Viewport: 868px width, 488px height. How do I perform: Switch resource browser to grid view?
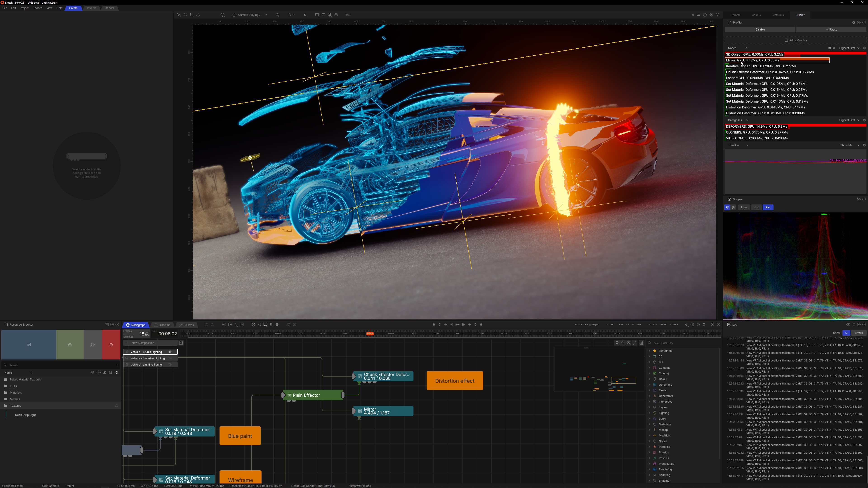[116, 373]
